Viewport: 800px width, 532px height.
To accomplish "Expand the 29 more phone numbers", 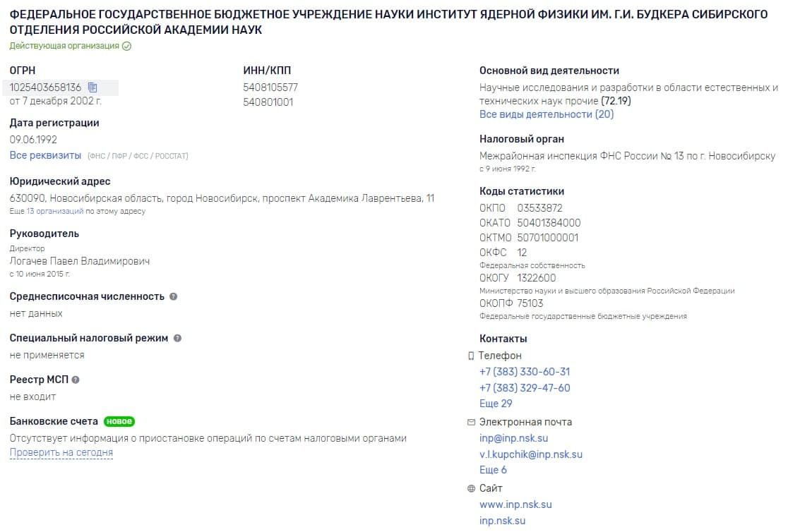I will (496, 404).
